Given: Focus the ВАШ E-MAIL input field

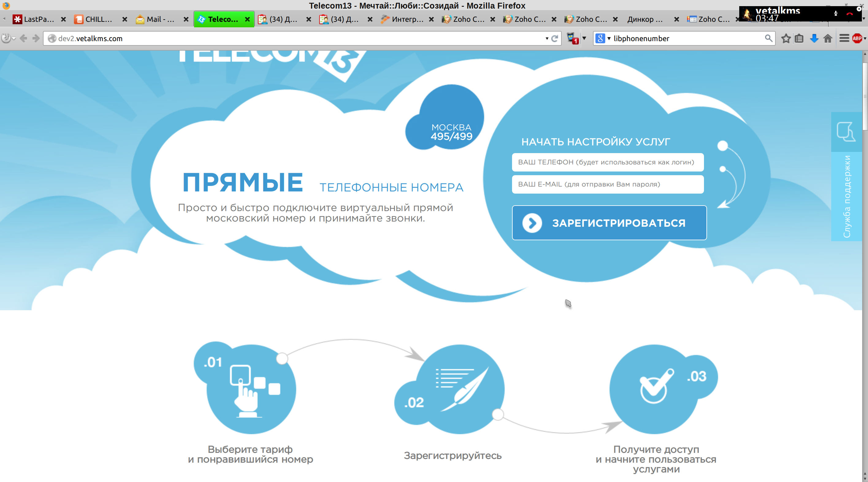Looking at the screenshot, I should point(608,184).
